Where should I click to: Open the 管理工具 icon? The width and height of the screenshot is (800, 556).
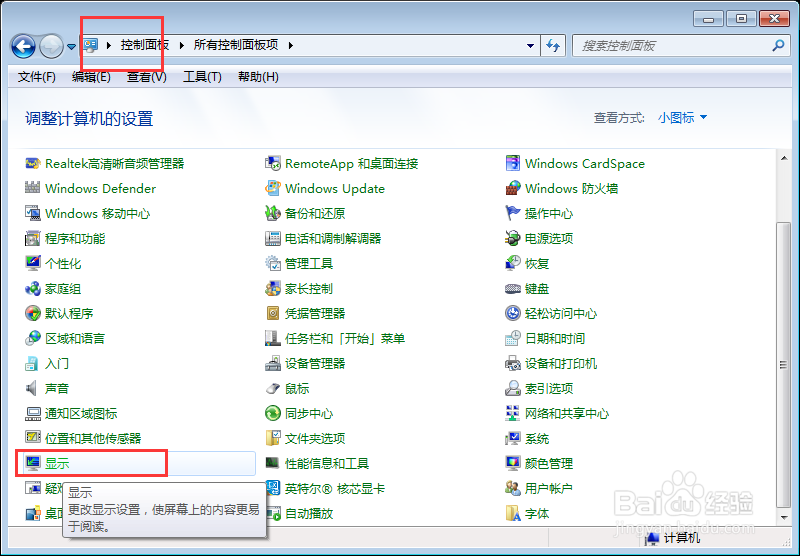click(x=273, y=263)
